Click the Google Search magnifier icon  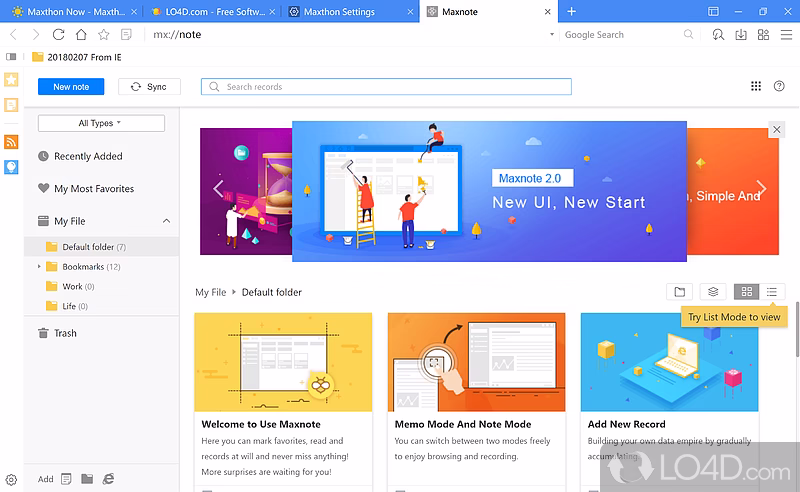[688, 34]
